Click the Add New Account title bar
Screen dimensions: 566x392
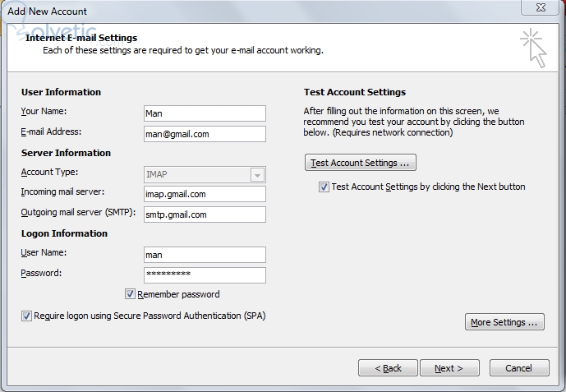(x=246, y=11)
